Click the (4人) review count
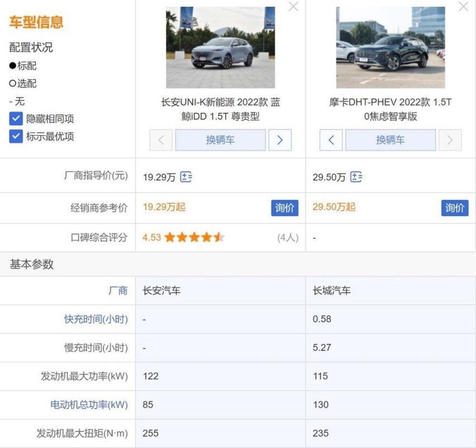Viewport: 476px width, 448px height. coord(288,237)
